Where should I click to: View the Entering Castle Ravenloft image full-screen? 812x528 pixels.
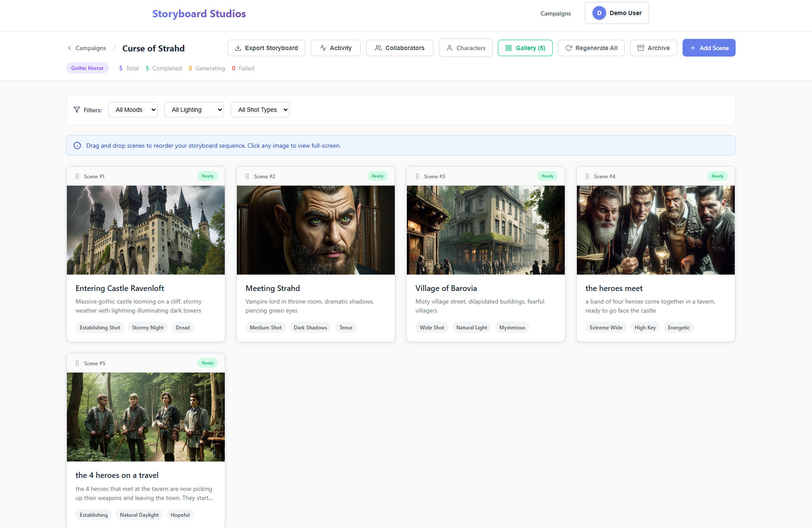coord(146,230)
